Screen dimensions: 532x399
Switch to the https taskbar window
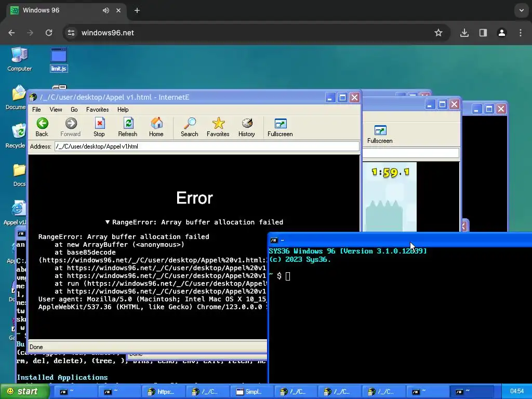tap(165, 392)
